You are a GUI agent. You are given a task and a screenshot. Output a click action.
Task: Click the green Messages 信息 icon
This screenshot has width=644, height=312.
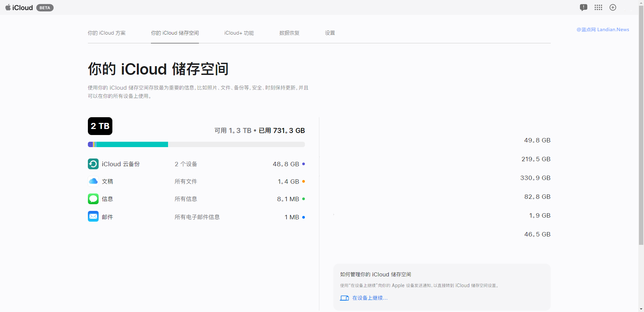93,199
